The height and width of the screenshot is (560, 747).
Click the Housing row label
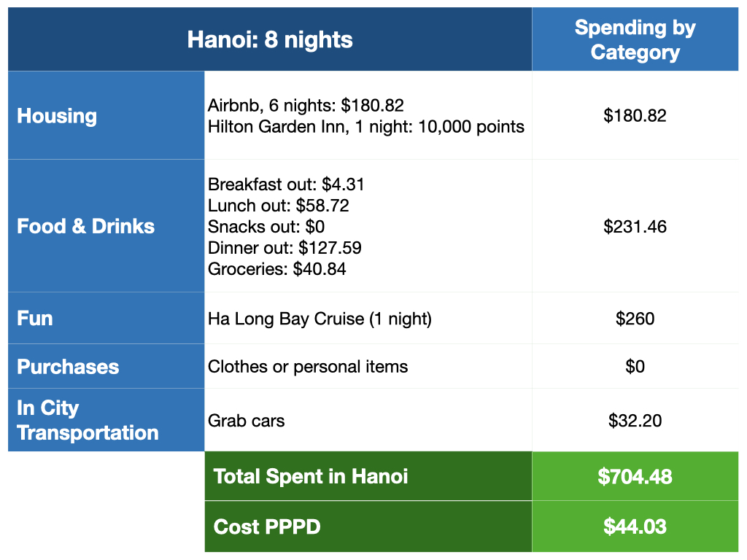pos(57,116)
